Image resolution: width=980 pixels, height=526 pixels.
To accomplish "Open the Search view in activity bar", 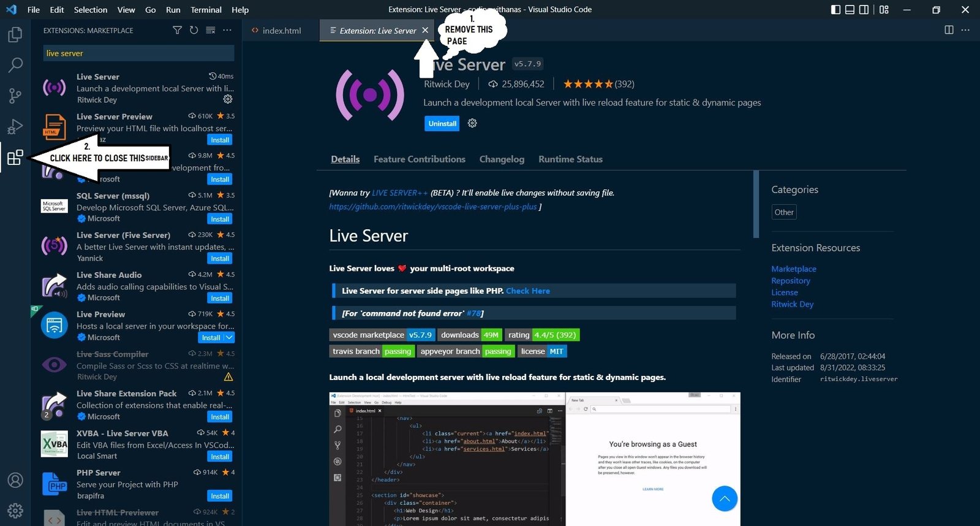I will pyautogui.click(x=15, y=64).
